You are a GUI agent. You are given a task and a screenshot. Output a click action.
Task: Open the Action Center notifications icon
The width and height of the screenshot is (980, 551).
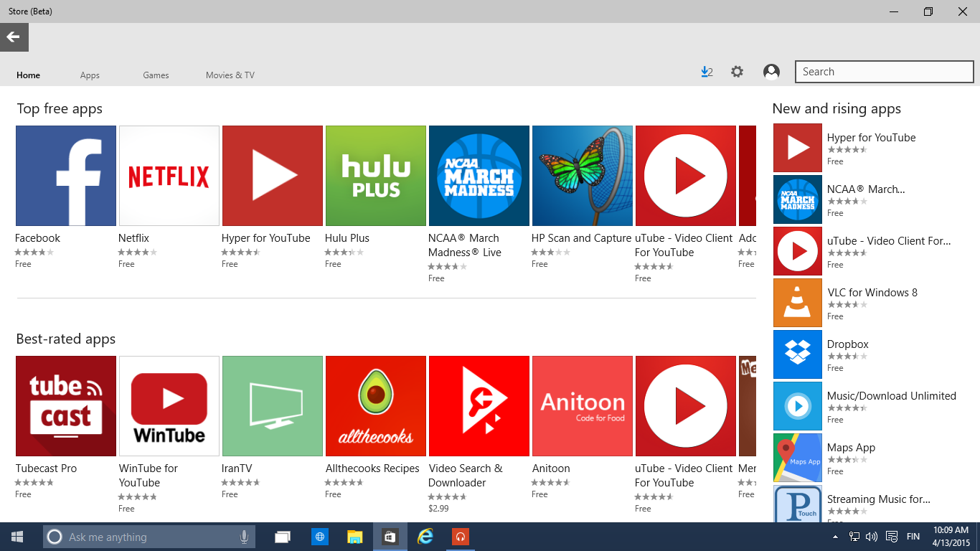(x=892, y=537)
